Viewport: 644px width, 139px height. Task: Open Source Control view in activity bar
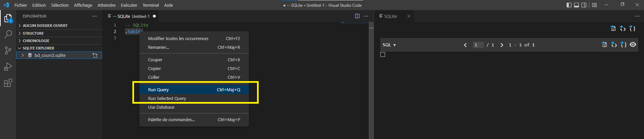[8, 50]
